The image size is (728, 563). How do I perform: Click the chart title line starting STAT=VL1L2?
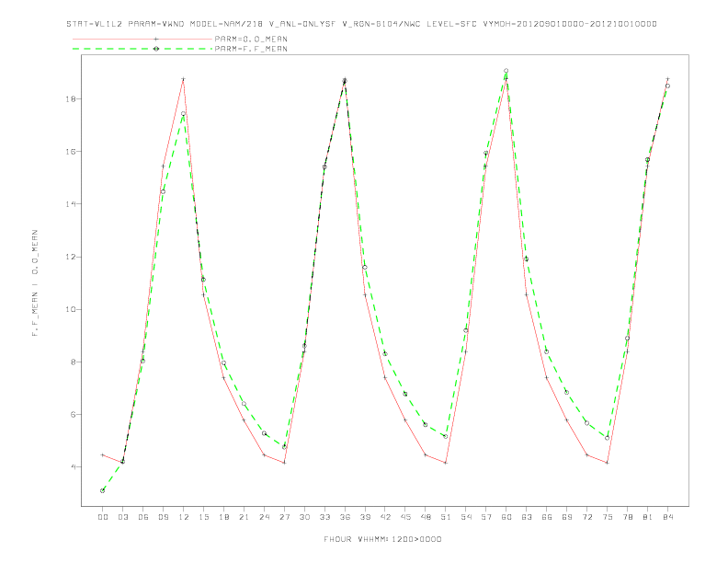[361, 24]
